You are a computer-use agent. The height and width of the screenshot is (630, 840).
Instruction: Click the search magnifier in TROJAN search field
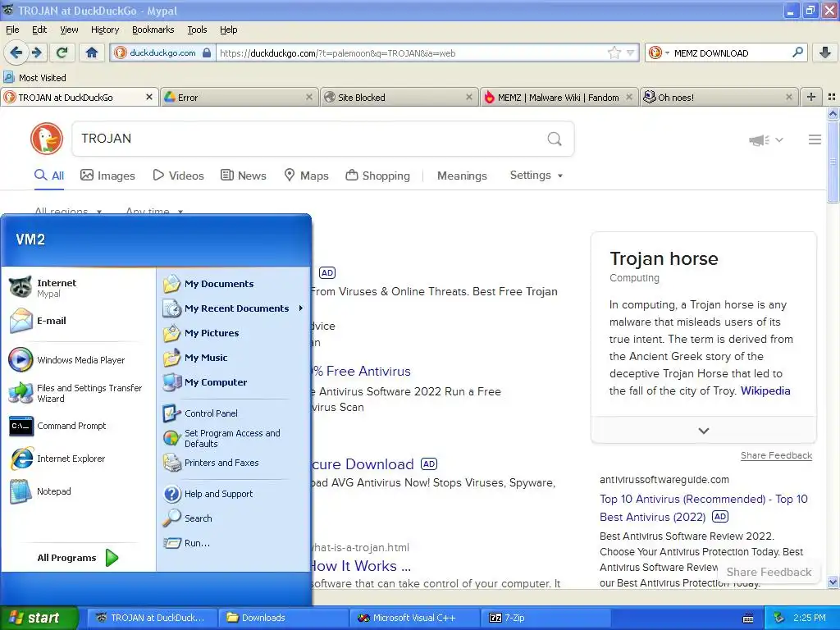(x=555, y=139)
